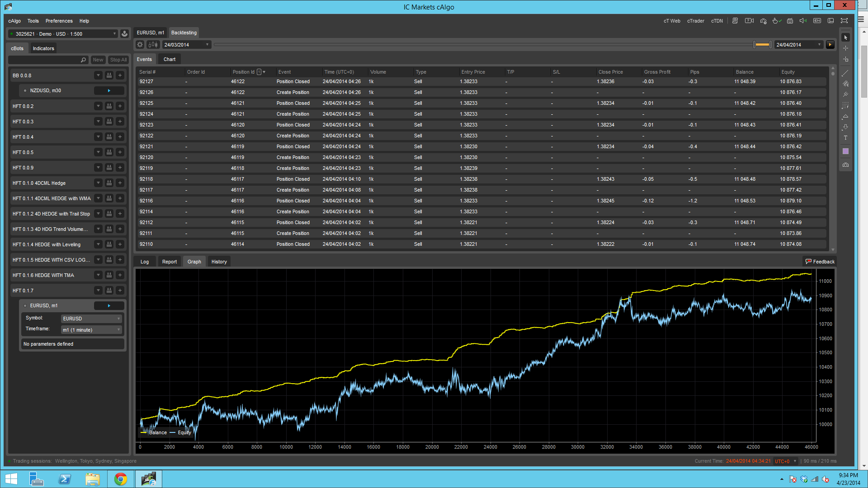Switch to the Log tab
Screen dimensions: 868x488
145,262
